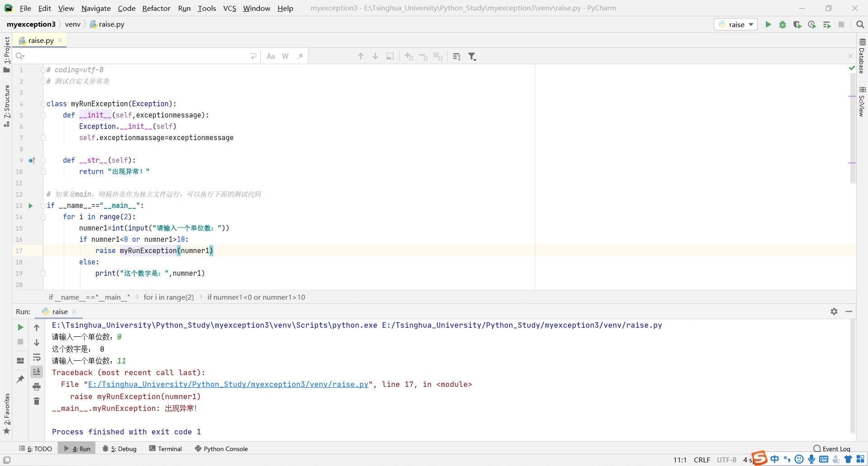Open the Event Log
The width and height of the screenshot is (868, 466).
[832, 449]
